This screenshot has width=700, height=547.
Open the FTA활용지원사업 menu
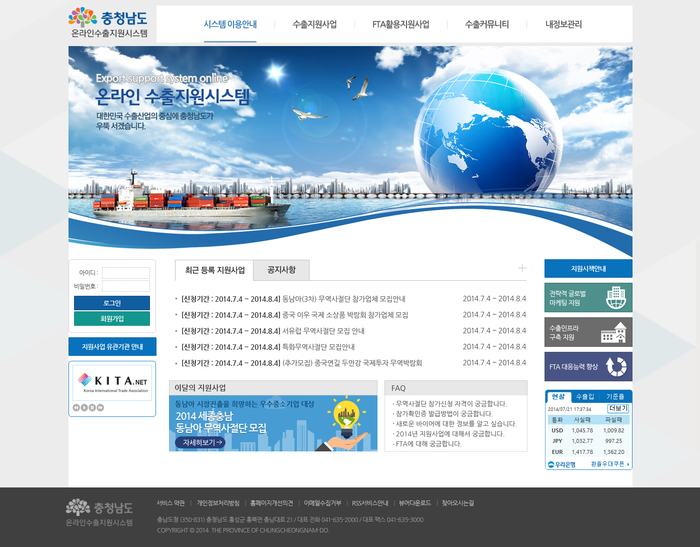click(x=400, y=24)
